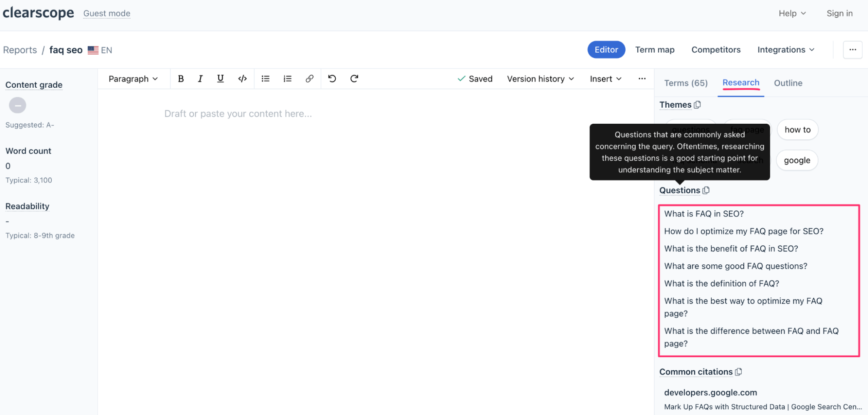Insert a hyperlink

[310, 79]
